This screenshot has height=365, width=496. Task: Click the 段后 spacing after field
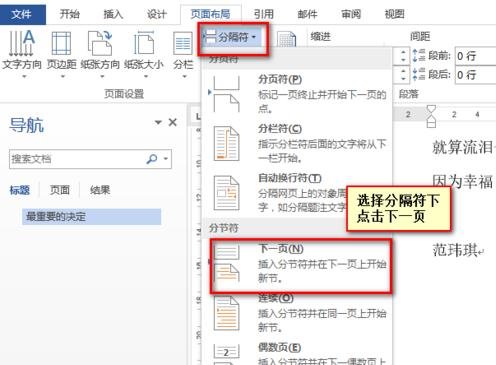pos(476,75)
